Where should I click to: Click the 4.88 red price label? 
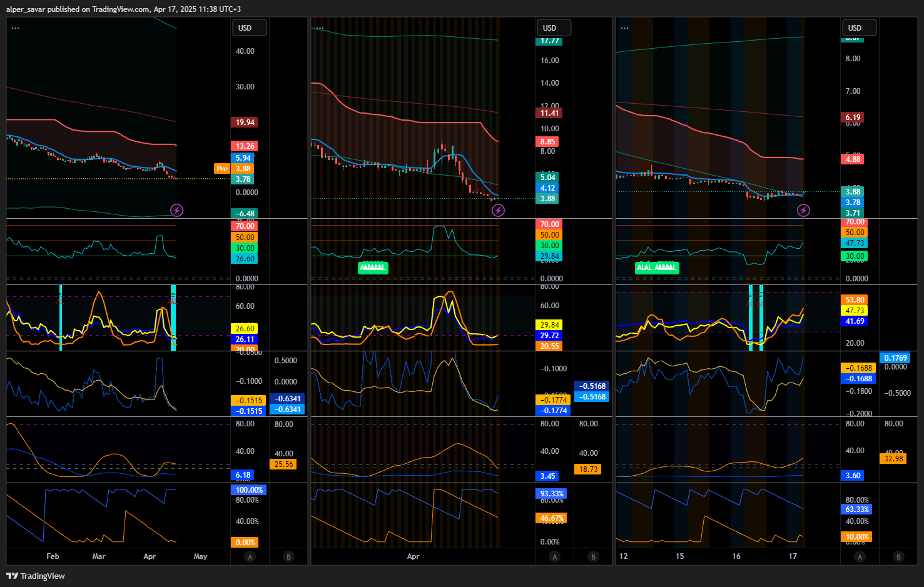853,159
